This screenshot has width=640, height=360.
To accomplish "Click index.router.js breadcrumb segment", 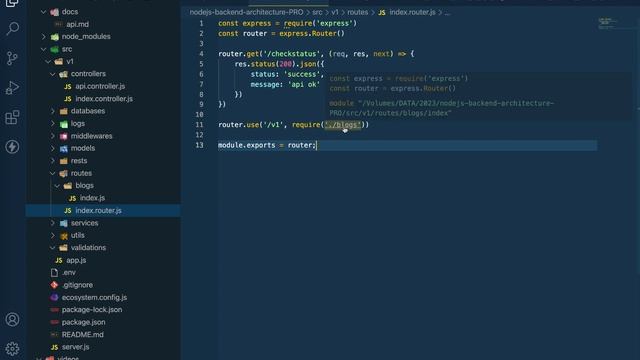I will pos(412,12).
